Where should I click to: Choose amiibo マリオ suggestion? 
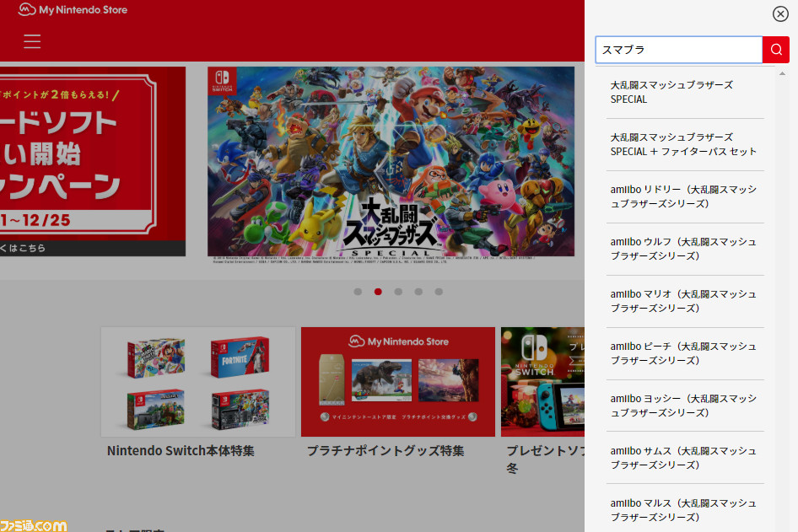pos(684,301)
